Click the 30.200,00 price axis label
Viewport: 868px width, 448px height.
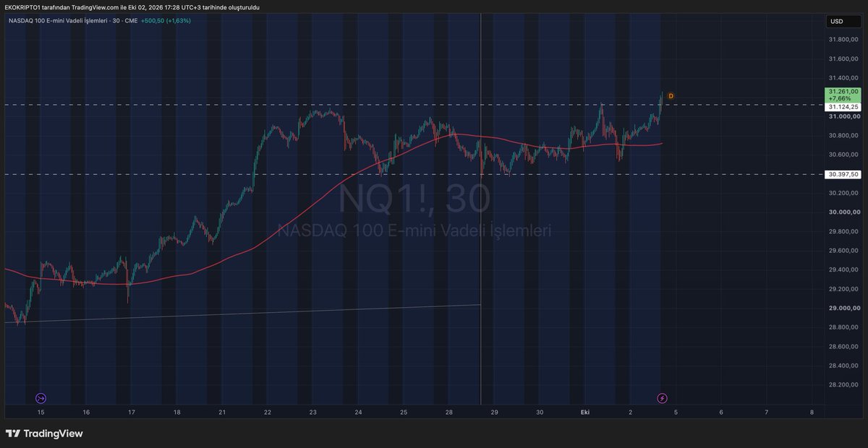coord(844,193)
